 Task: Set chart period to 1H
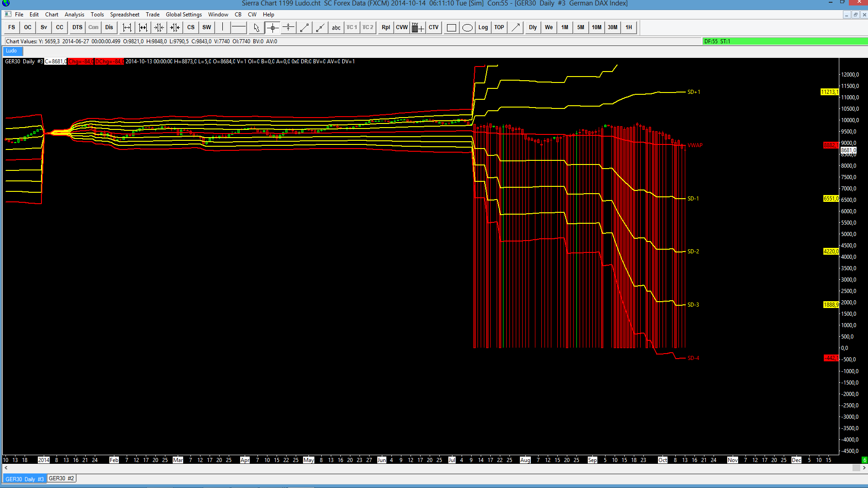point(628,27)
